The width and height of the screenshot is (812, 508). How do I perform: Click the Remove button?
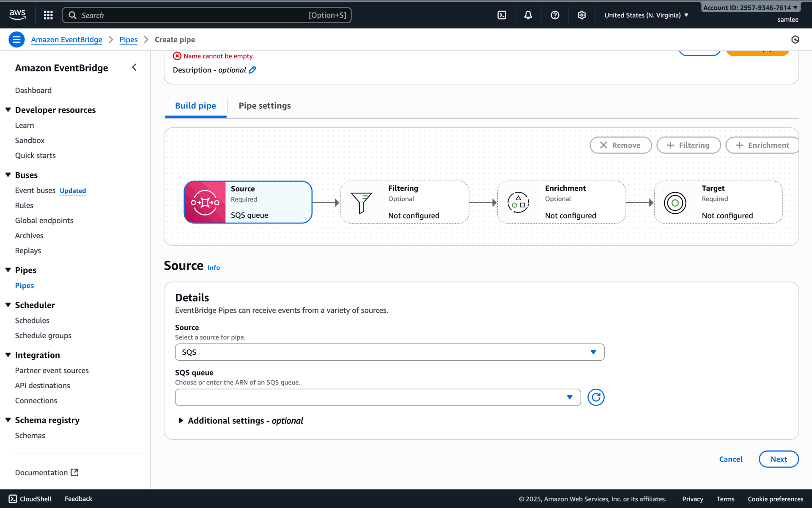point(620,145)
